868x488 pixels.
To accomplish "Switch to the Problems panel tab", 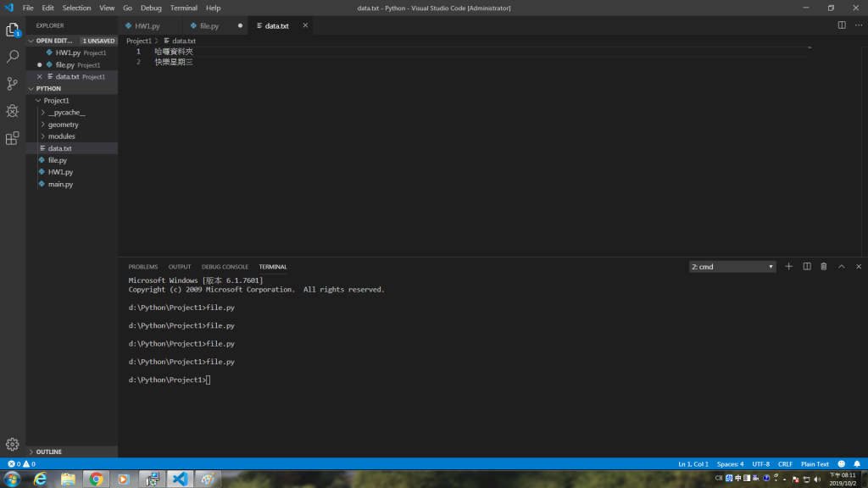I will [142, 267].
